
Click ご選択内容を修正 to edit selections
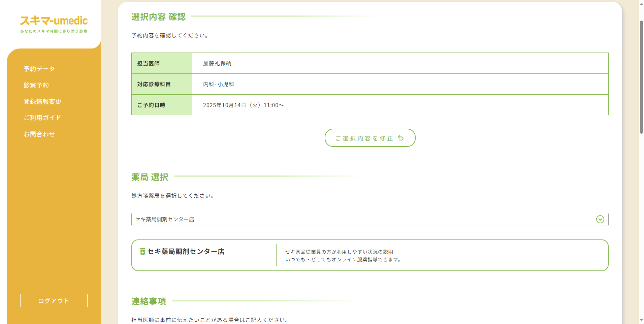point(370,138)
